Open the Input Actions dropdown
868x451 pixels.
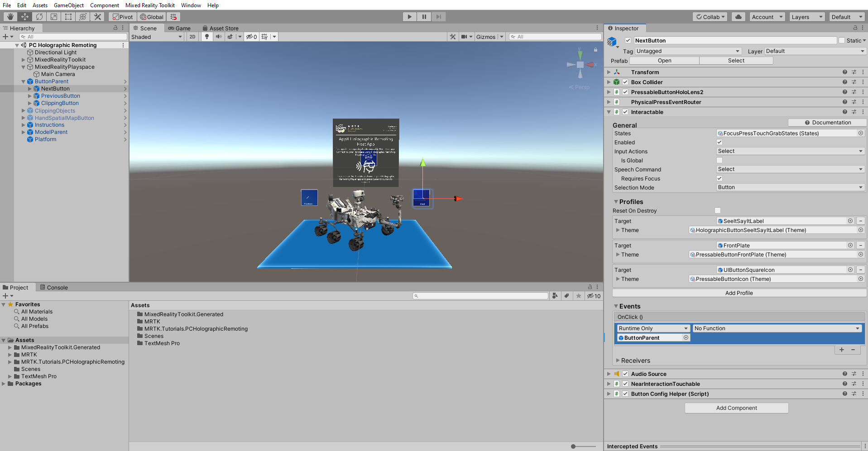[790, 151]
